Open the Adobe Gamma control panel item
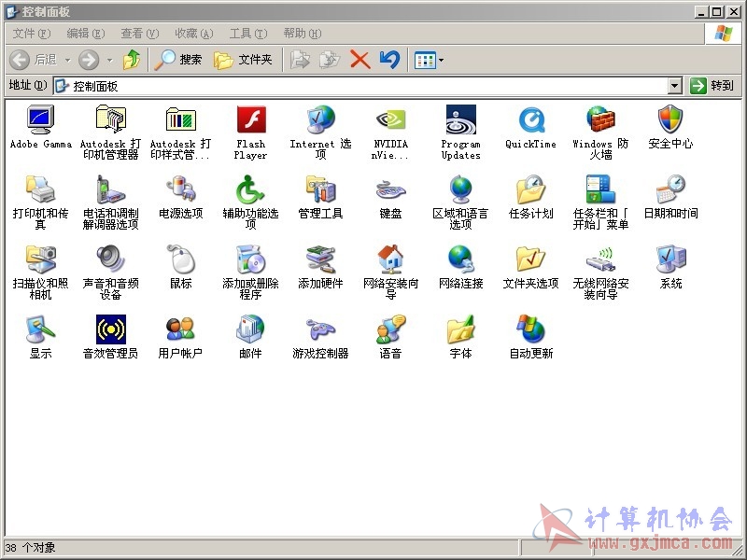 (40, 119)
